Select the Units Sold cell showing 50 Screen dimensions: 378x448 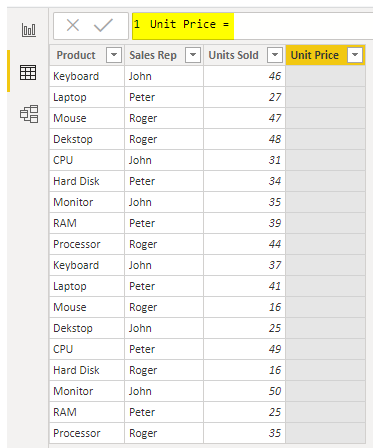244,391
